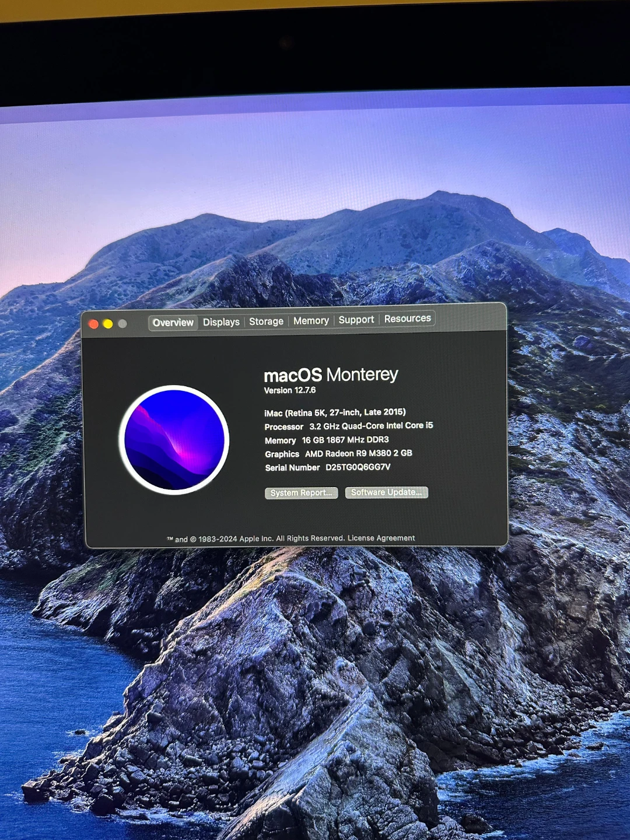Click the Software Update button

[x=386, y=492]
